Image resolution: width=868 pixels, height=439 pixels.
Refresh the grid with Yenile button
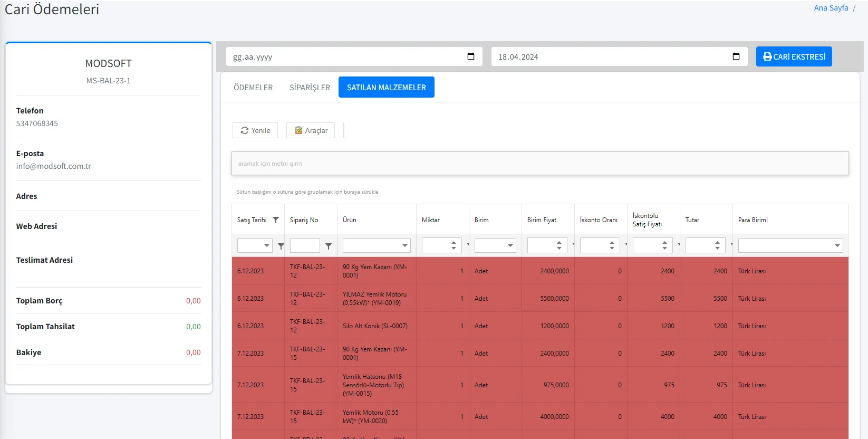pyautogui.click(x=255, y=130)
